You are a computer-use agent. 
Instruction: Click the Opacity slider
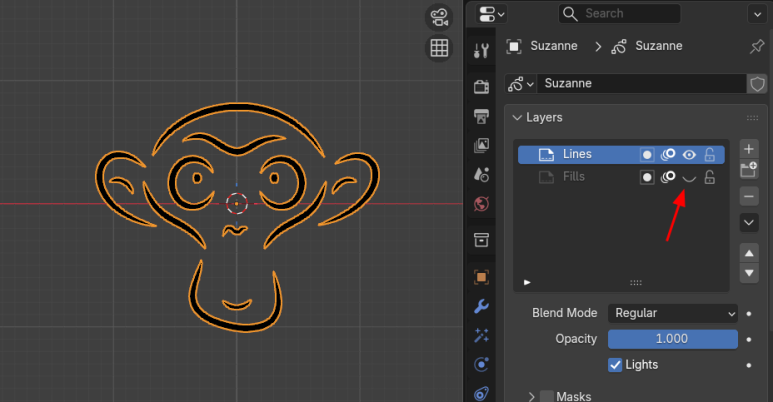(673, 339)
